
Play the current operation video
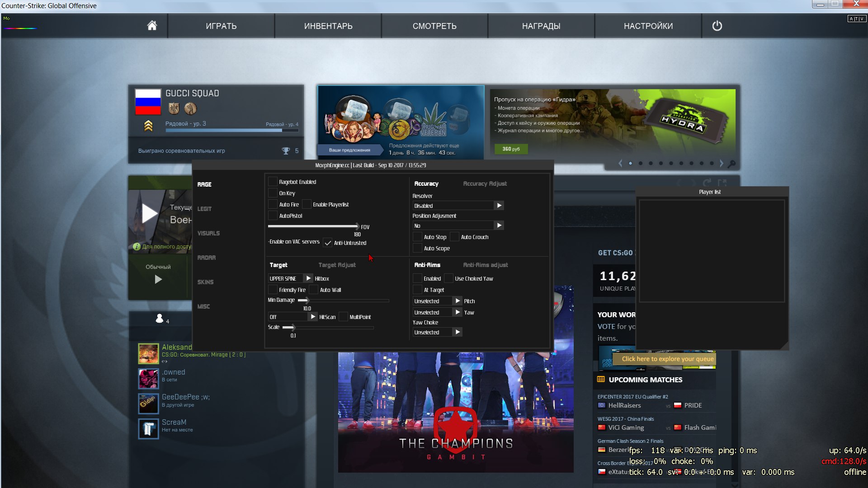coord(149,213)
